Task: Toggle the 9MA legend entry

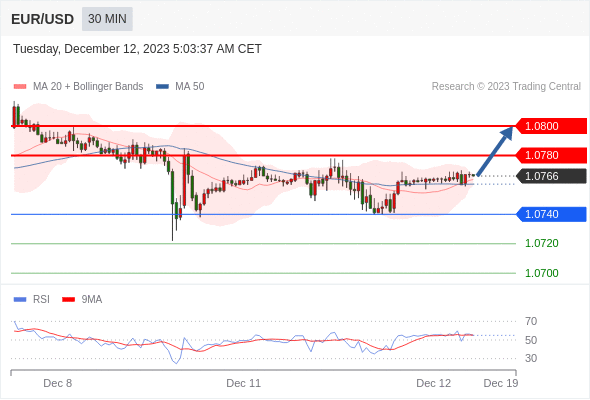Action: click(x=82, y=300)
